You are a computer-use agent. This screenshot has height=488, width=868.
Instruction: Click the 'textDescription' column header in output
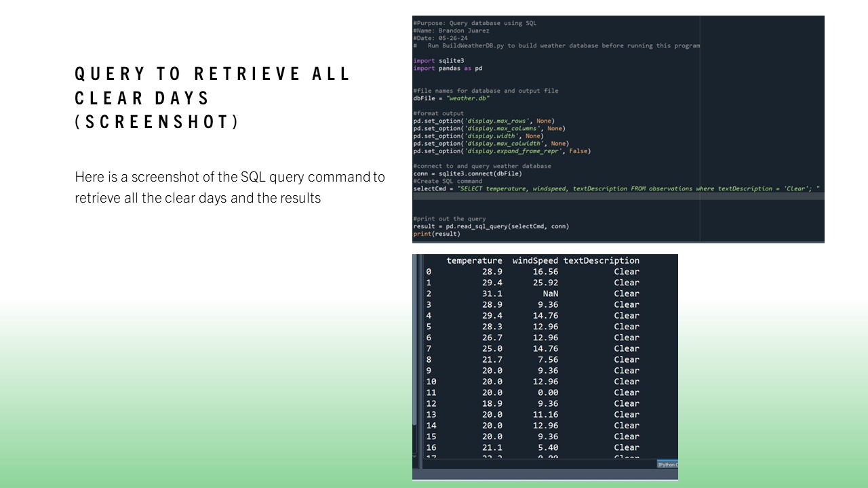(601, 260)
